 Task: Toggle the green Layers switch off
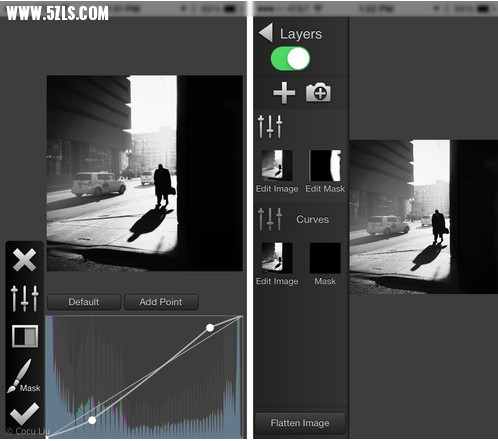click(x=290, y=59)
